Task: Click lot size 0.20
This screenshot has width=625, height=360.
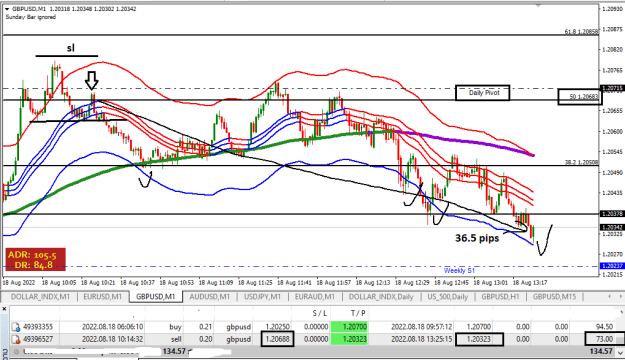Action: (x=205, y=339)
